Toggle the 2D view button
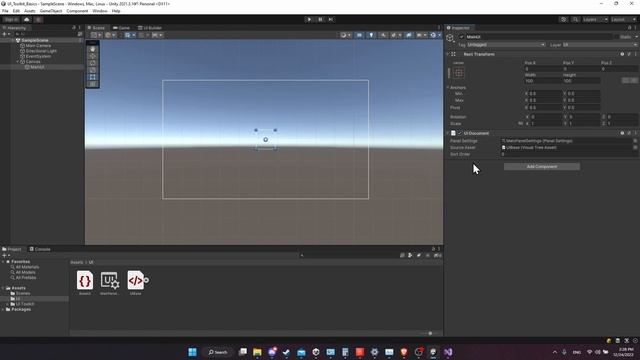 point(359,35)
